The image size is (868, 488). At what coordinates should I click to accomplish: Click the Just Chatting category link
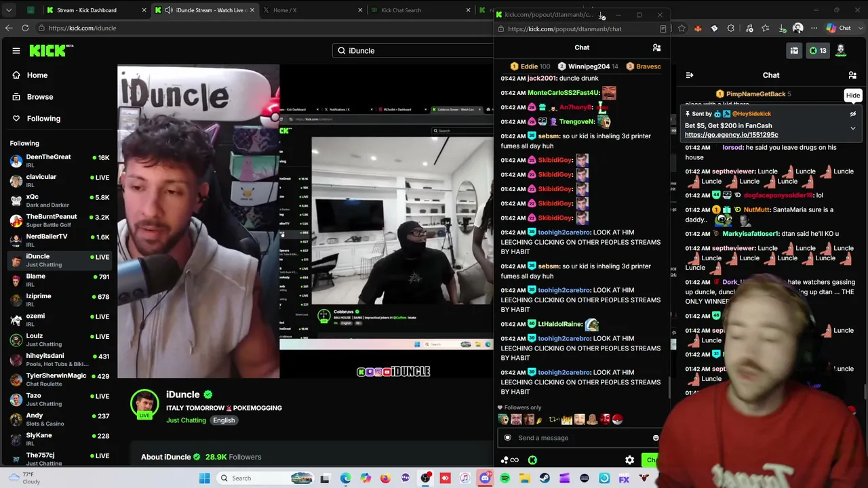186,420
